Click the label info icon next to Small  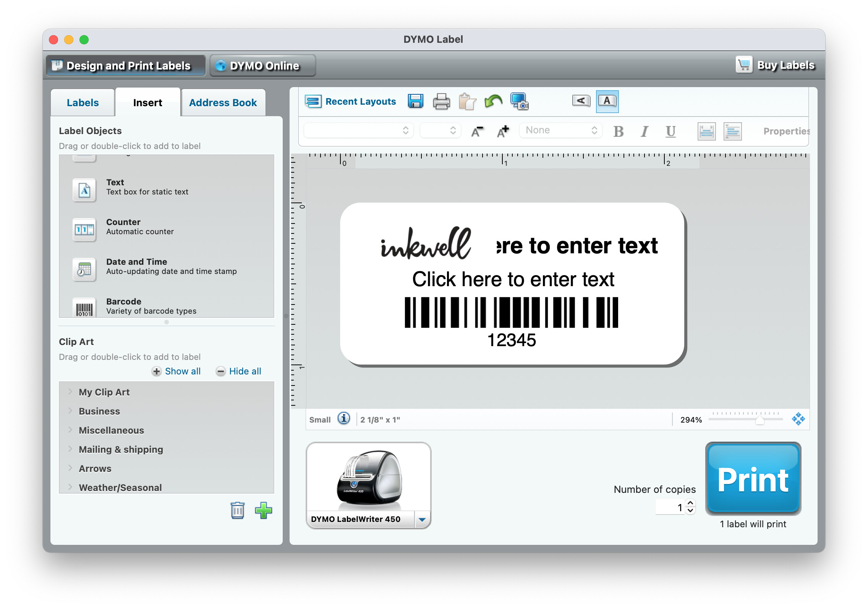coord(344,419)
